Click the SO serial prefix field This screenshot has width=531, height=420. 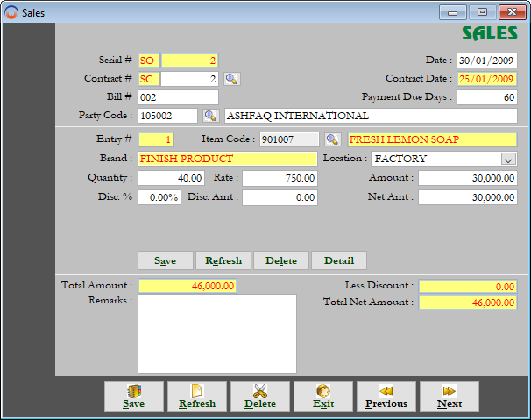148,61
